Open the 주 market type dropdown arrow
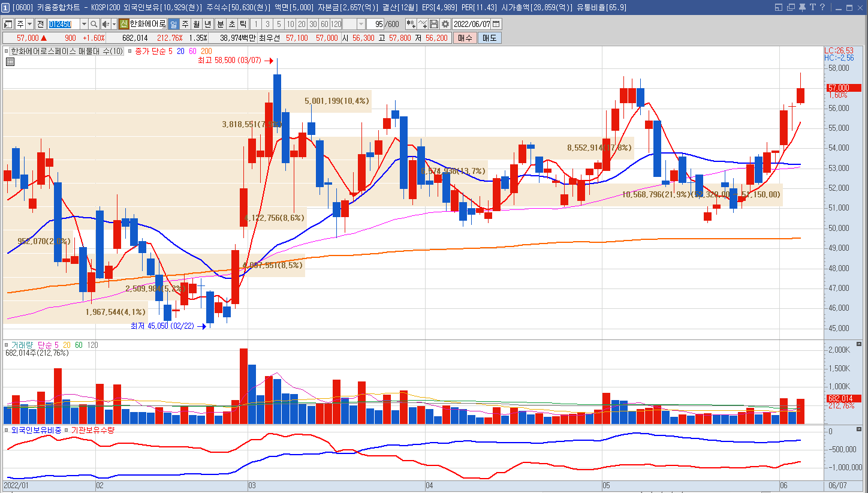The width and height of the screenshot is (868, 493). (29, 24)
